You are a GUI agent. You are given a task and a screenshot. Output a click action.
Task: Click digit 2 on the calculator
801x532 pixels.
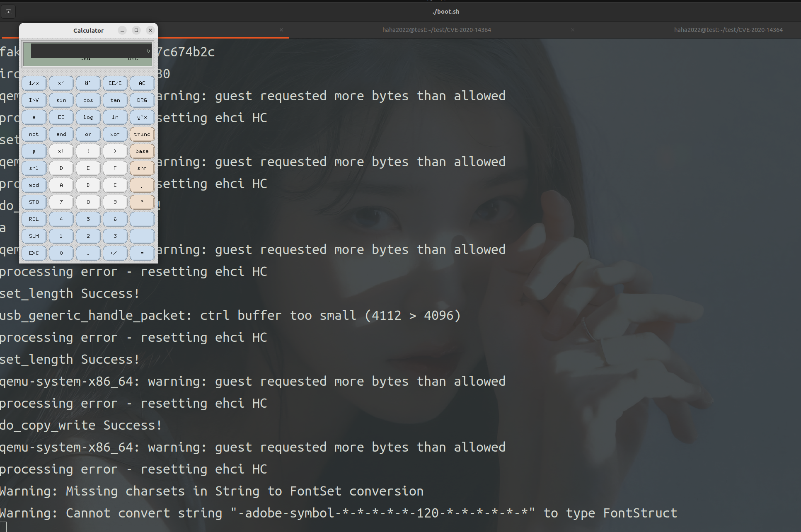coord(88,236)
